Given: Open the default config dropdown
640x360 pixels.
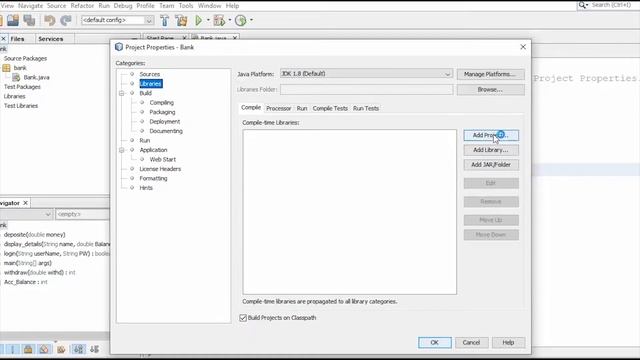Looking at the screenshot, I should (x=149, y=20).
